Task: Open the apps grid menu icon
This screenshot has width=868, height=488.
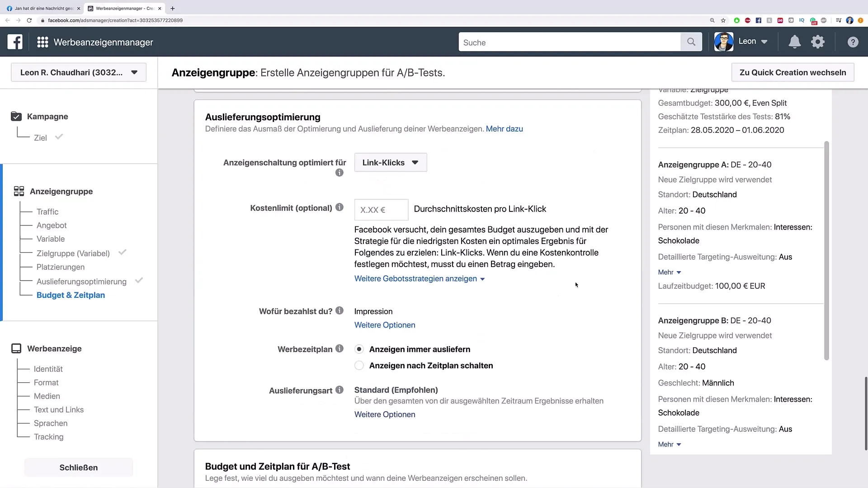Action: click(x=42, y=42)
